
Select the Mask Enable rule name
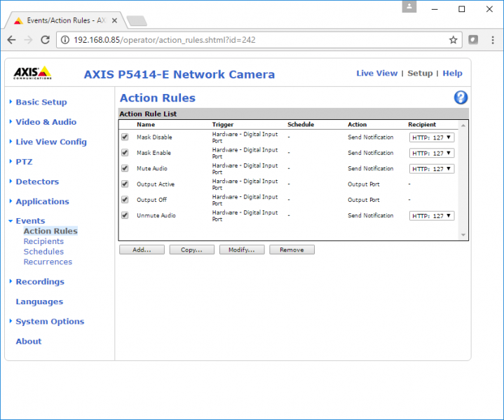[154, 153]
